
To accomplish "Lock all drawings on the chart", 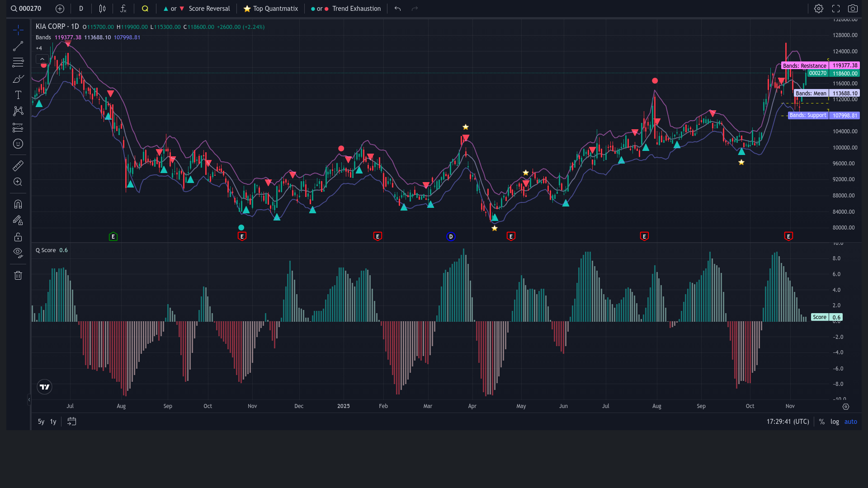I will click(x=18, y=236).
